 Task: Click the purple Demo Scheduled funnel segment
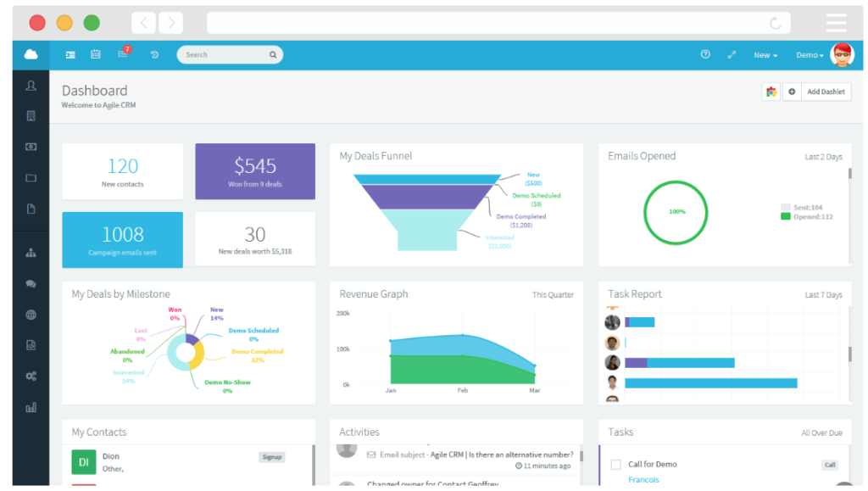pyautogui.click(x=427, y=197)
